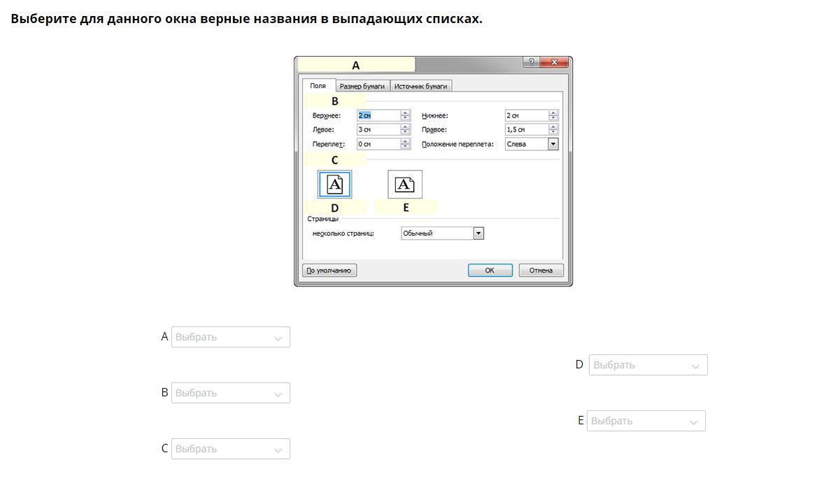Click the OK button

pos(490,270)
